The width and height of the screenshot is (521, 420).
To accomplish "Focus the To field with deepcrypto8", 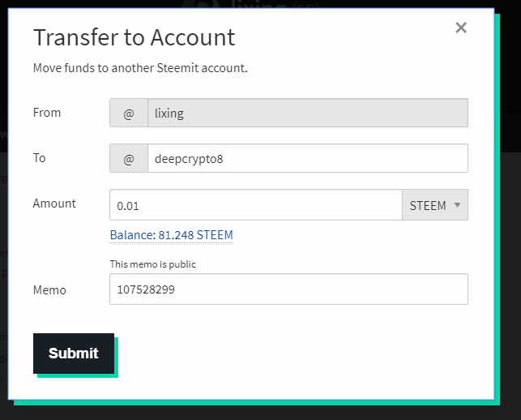I will 307,159.
